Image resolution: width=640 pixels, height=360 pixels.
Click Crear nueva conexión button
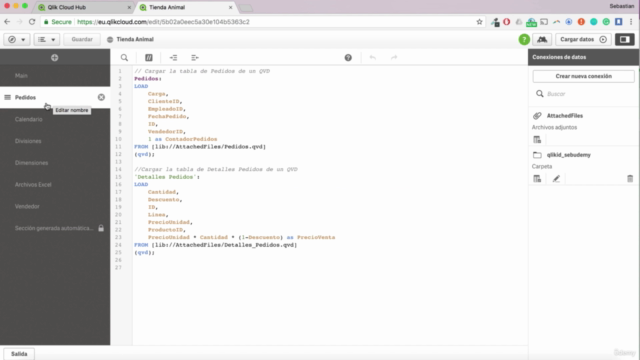(583, 76)
